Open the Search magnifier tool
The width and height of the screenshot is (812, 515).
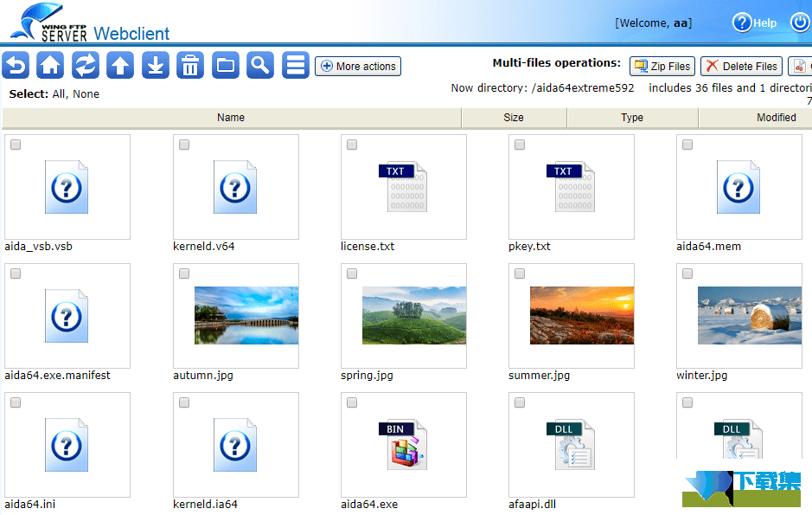[x=260, y=65]
